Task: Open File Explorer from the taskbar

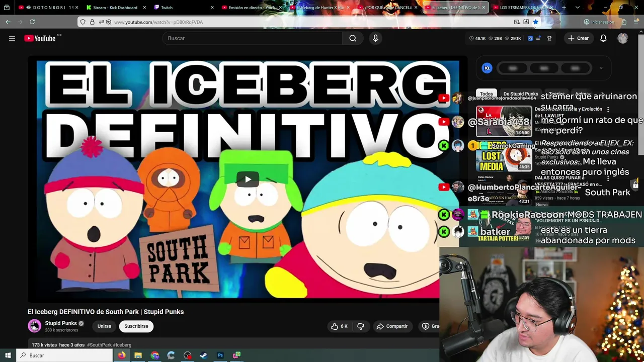Action: click(138, 355)
